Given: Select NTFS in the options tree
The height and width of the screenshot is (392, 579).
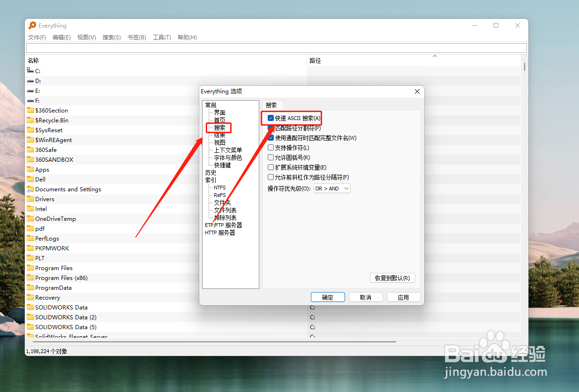Looking at the screenshot, I should (220, 188).
